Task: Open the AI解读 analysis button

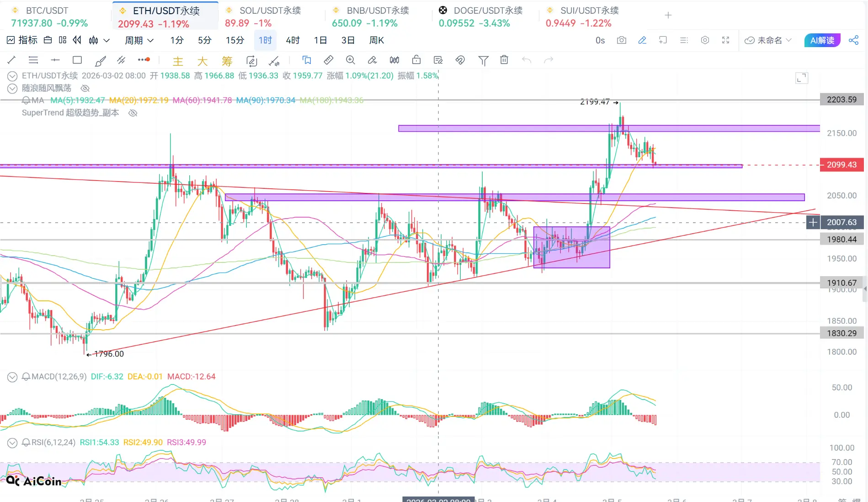Action: tap(822, 40)
